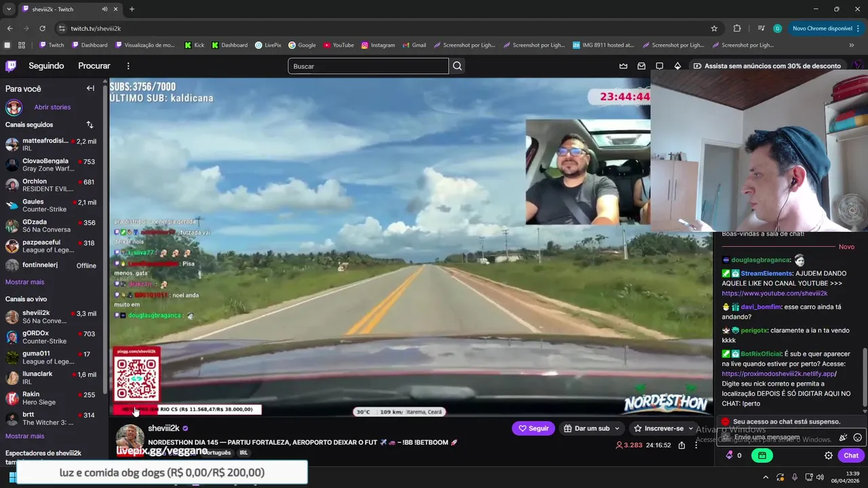Open the inbox envelope icon
868x488 pixels.
tap(642, 66)
